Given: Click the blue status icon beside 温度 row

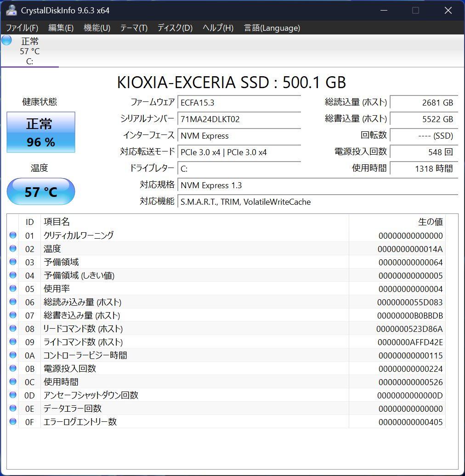Looking at the screenshot, I should tap(13, 249).
